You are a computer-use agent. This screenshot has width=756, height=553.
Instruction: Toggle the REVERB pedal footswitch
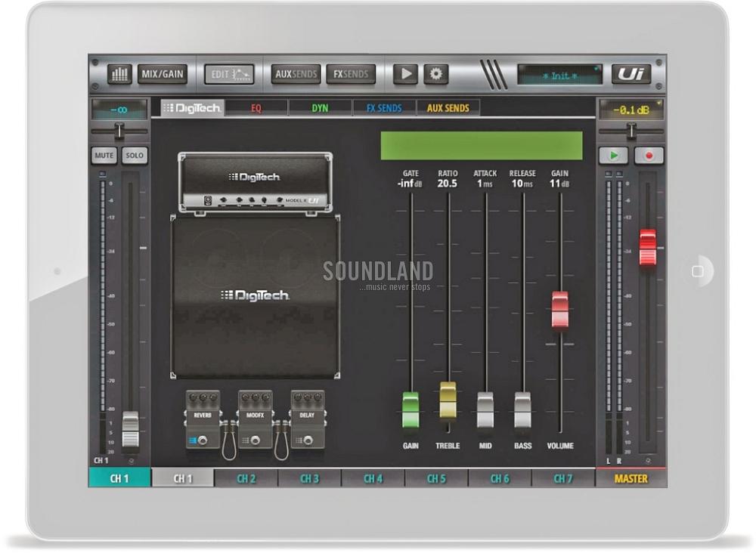tap(203, 440)
